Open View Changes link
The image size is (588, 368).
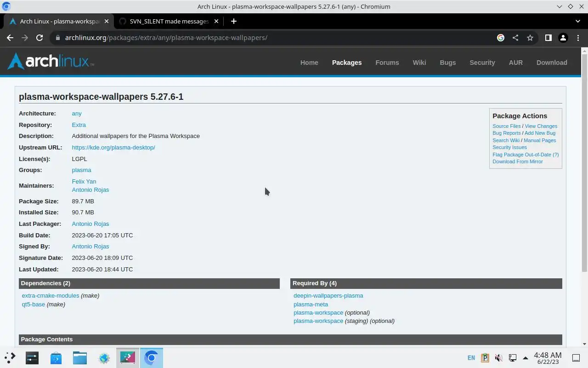(541, 126)
